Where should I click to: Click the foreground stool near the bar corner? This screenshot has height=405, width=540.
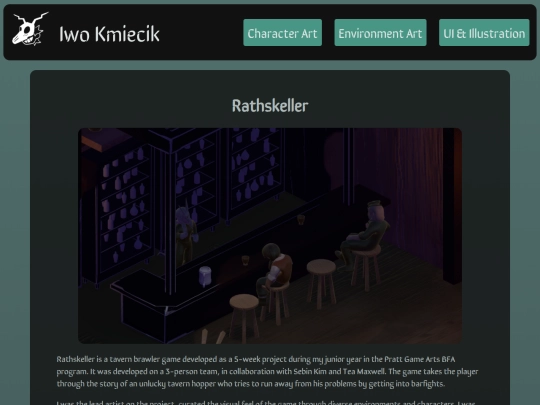[244, 317]
